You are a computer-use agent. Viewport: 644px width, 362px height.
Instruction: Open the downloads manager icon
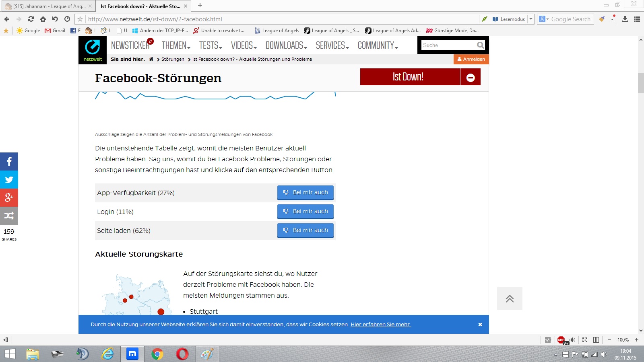click(x=625, y=19)
